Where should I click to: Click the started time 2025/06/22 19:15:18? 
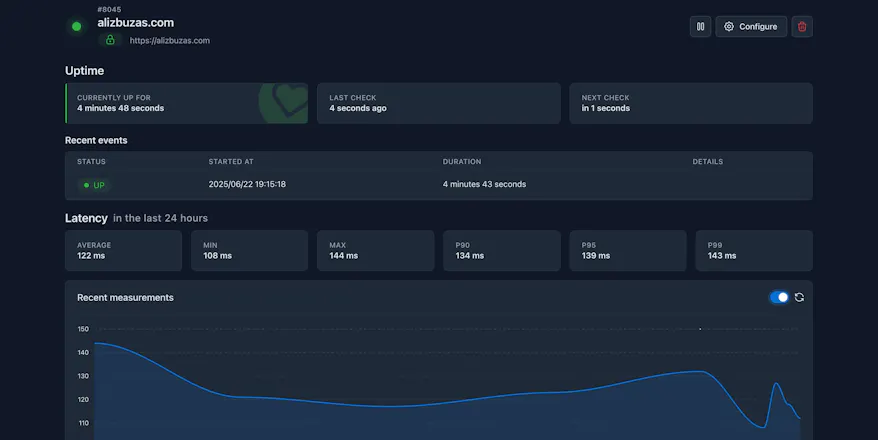[x=247, y=184]
